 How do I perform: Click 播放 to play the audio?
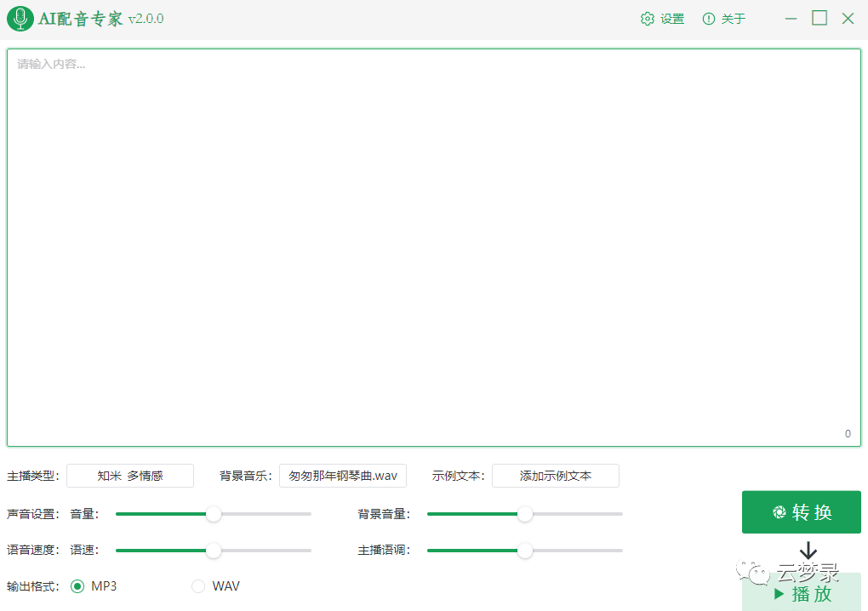810,593
